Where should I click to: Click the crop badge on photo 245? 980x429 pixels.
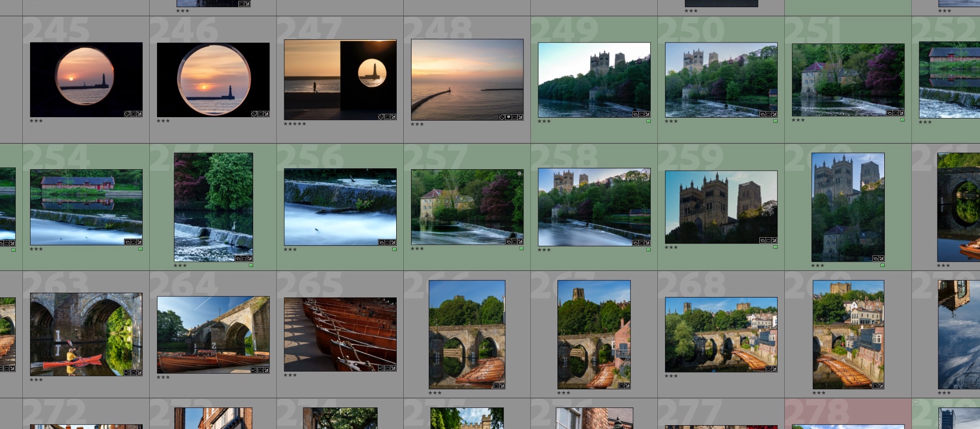(x=133, y=114)
